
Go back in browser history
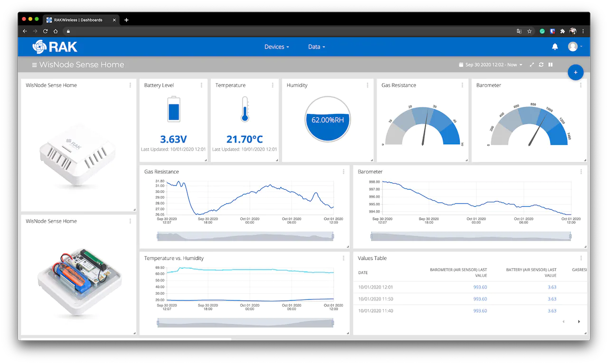[x=25, y=31]
